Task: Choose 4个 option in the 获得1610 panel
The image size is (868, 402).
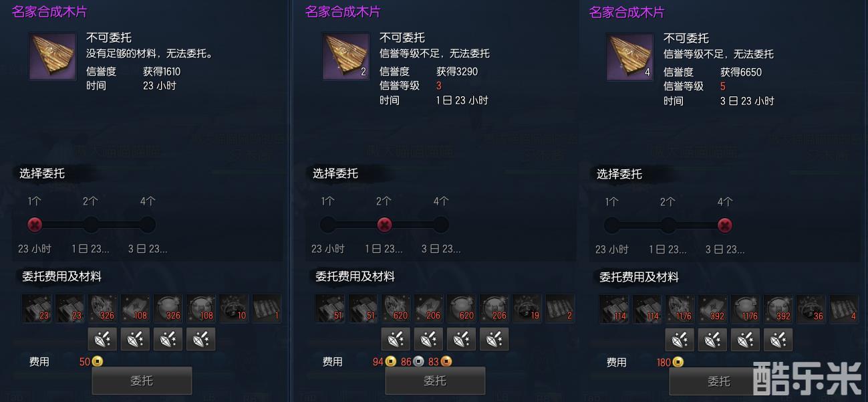Action: pyautogui.click(x=148, y=225)
